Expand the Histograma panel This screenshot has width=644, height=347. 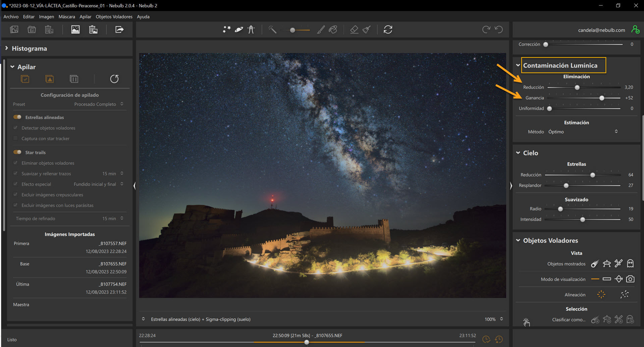7,48
